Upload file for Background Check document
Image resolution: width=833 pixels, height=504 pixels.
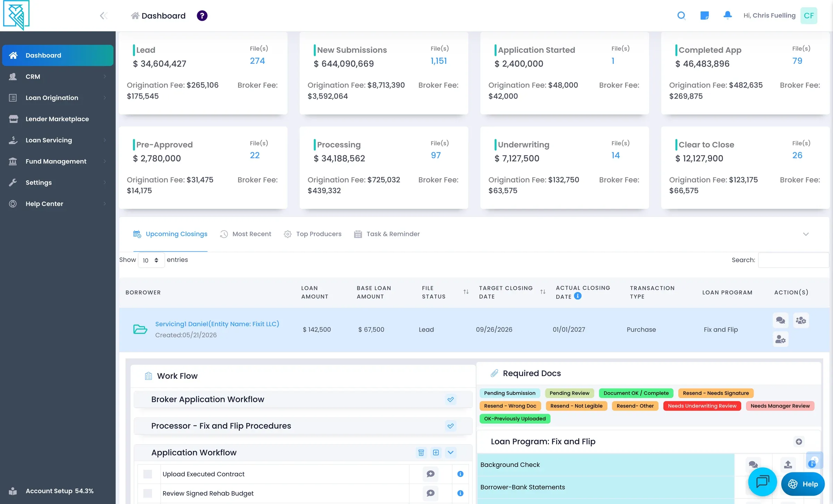[x=788, y=464]
